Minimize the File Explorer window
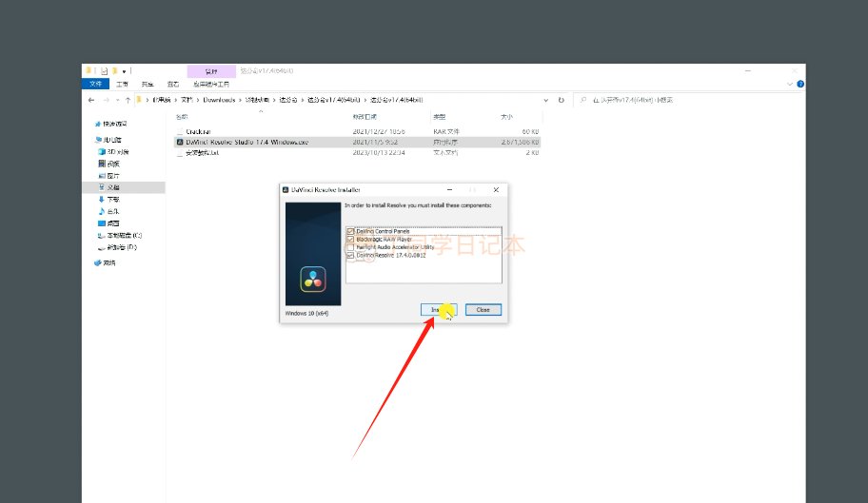Screen dimensions: 868x503 click(x=748, y=70)
